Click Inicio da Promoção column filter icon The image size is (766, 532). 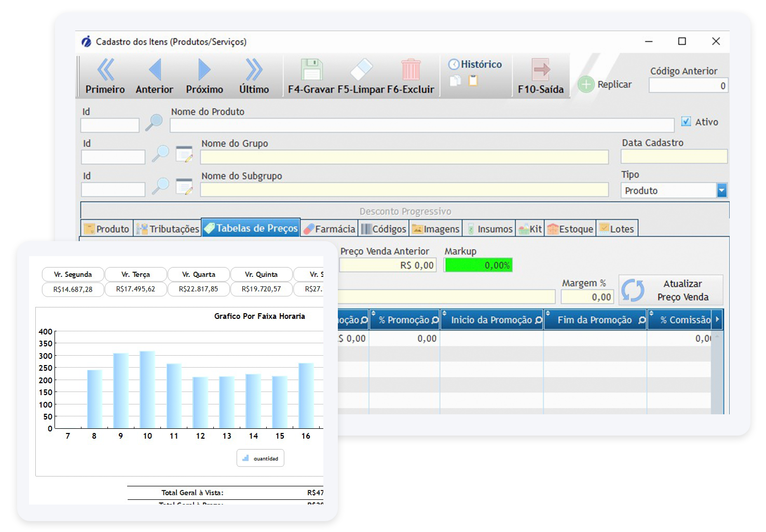coord(539,320)
